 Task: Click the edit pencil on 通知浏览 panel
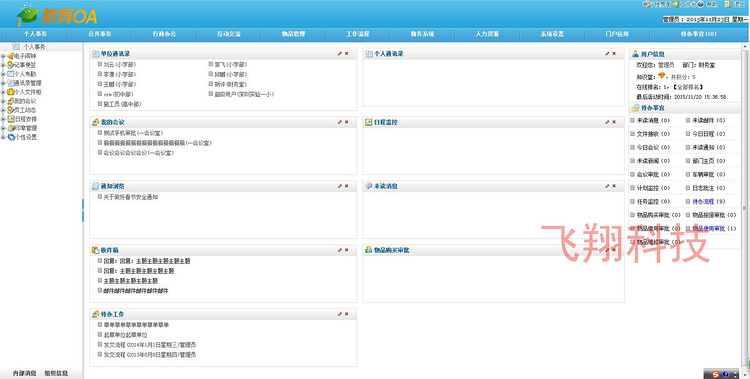click(340, 186)
